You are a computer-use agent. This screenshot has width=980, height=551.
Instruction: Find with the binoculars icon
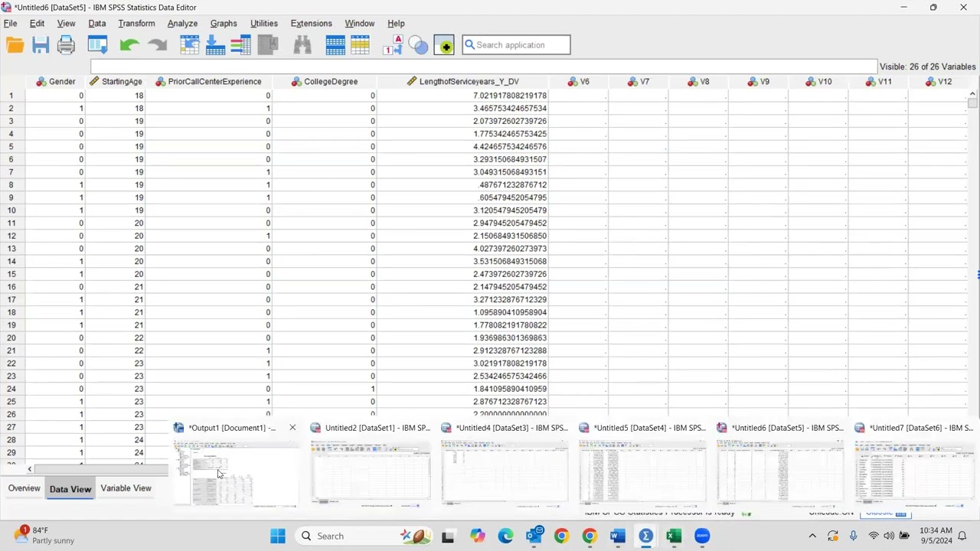pos(302,45)
